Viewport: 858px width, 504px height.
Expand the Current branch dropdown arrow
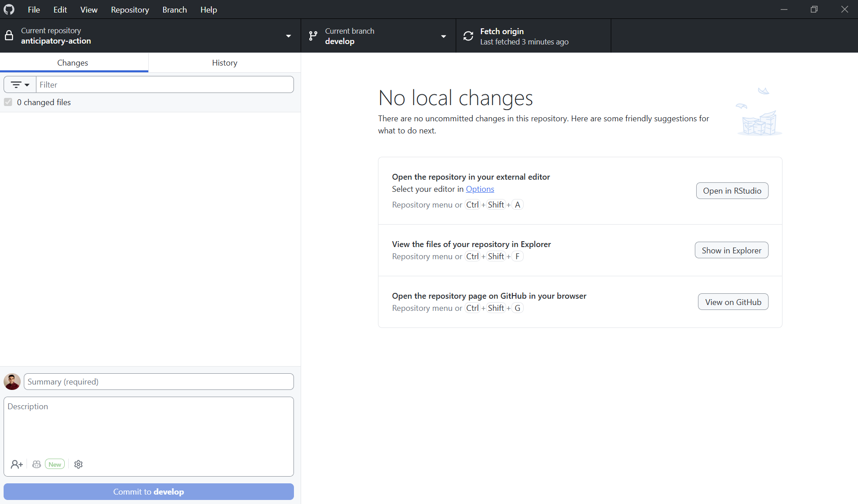(x=444, y=36)
